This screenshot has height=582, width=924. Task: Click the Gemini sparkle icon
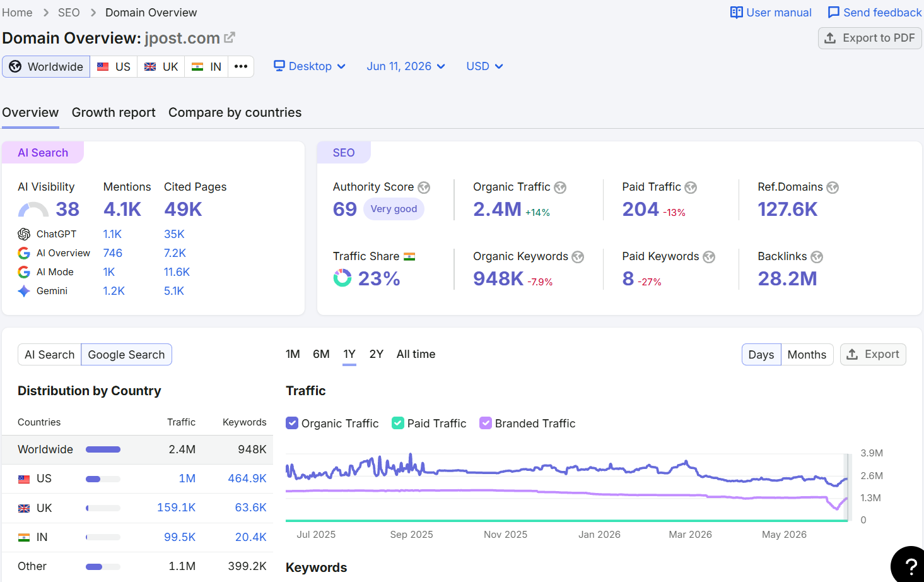pos(24,291)
